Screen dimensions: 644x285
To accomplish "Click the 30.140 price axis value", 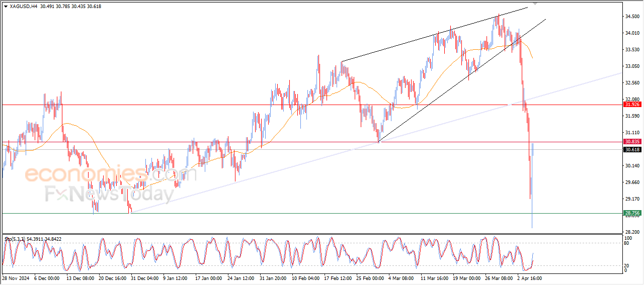I will point(632,166).
